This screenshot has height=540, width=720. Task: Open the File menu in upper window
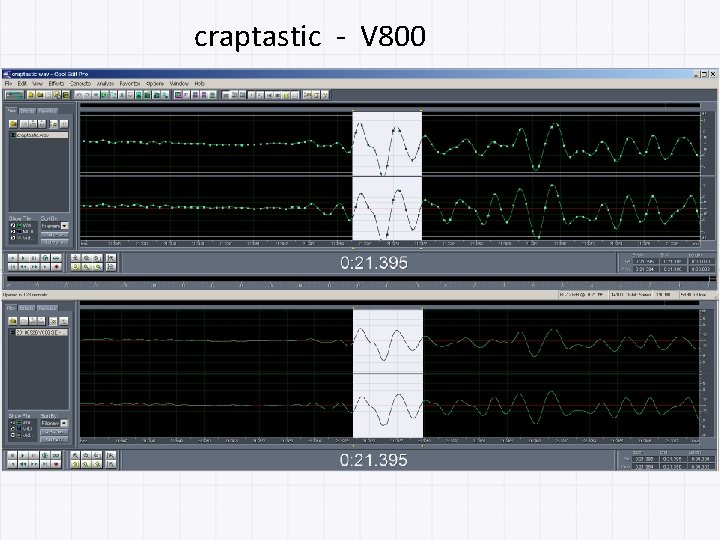[x=8, y=84]
